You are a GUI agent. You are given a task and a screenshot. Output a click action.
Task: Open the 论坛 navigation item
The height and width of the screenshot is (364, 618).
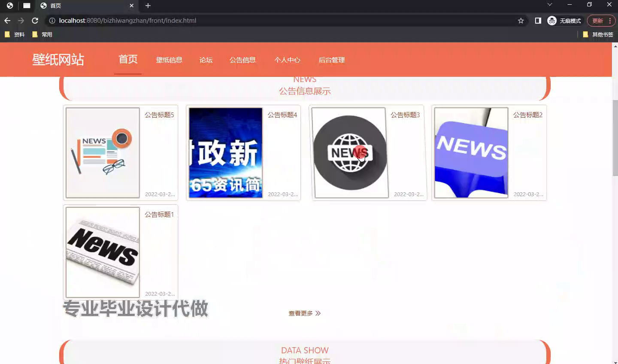[x=206, y=60]
